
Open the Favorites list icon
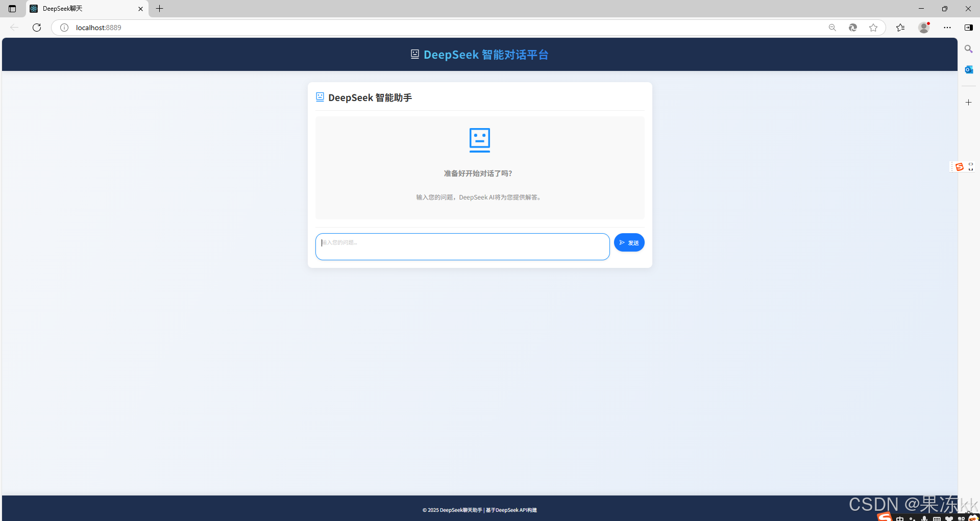(x=900, y=28)
